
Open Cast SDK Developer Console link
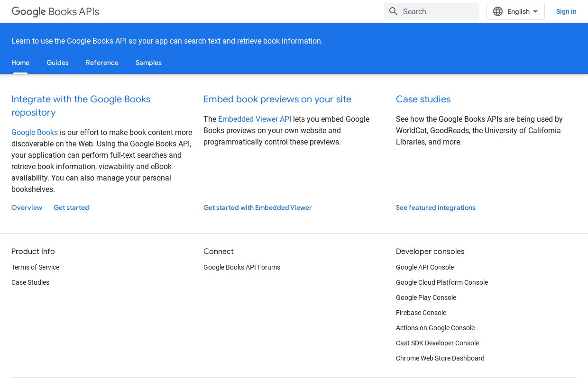coord(437,343)
